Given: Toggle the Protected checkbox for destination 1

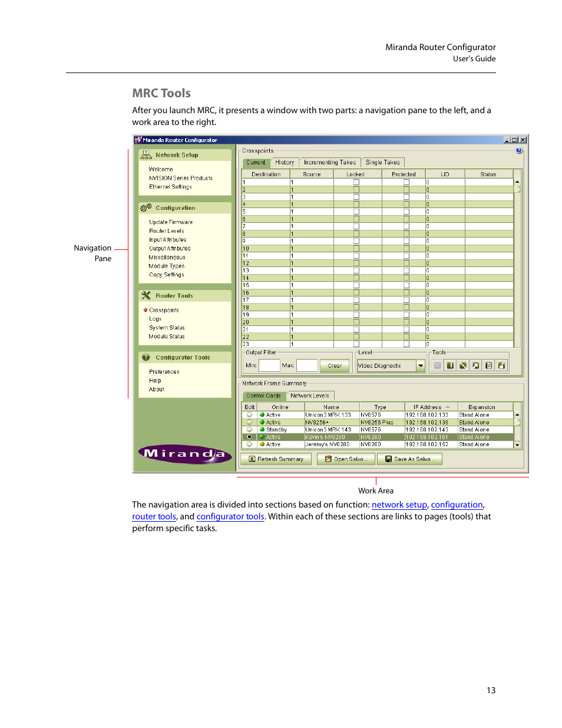Looking at the screenshot, I should [406, 182].
